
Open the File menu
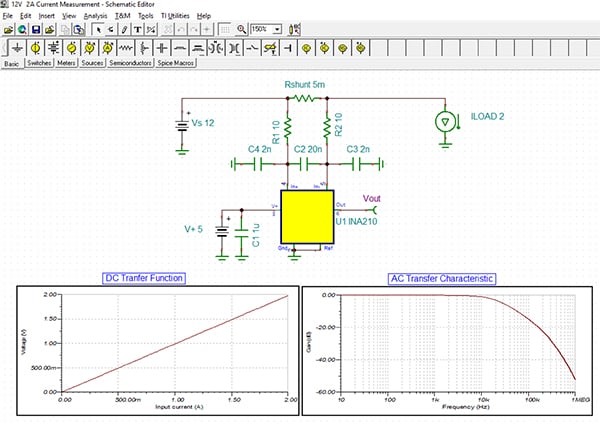8,16
